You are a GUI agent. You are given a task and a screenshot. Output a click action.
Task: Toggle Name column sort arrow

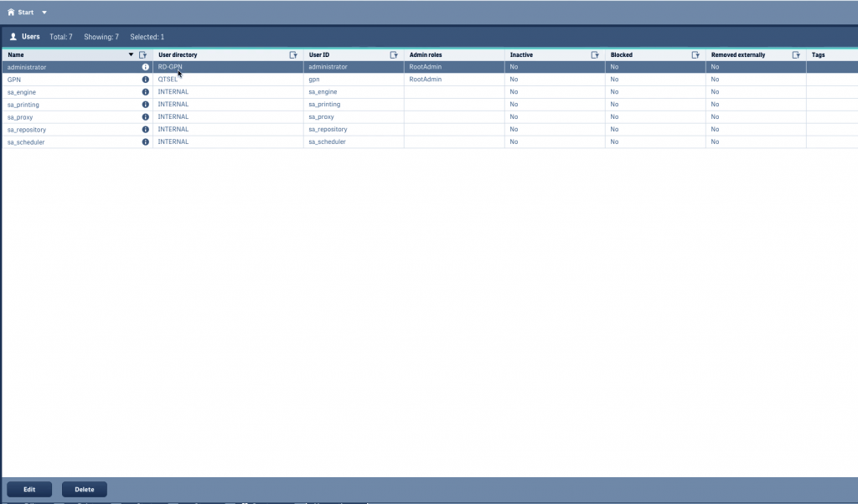pos(131,54)
